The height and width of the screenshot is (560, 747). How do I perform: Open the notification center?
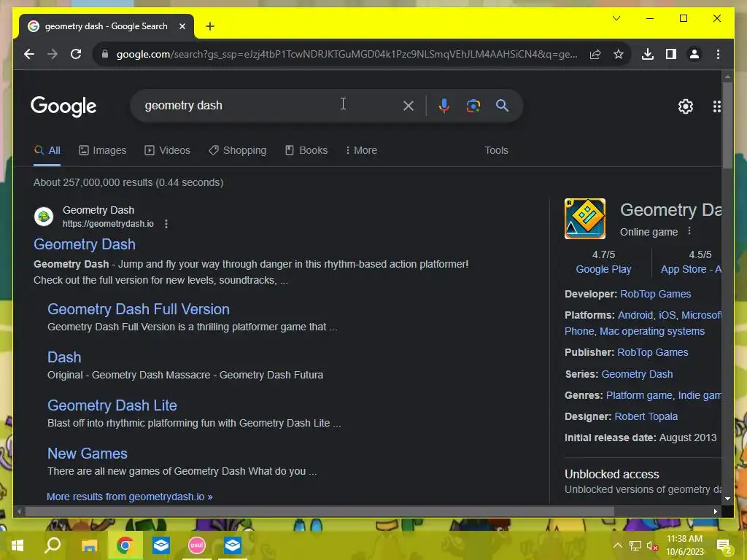(724, 546)
